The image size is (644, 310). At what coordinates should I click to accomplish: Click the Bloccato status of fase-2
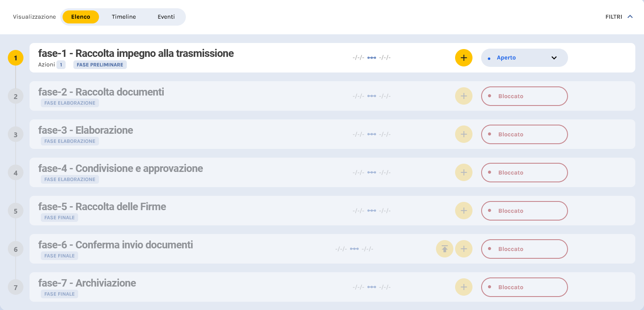pos(524,96)
